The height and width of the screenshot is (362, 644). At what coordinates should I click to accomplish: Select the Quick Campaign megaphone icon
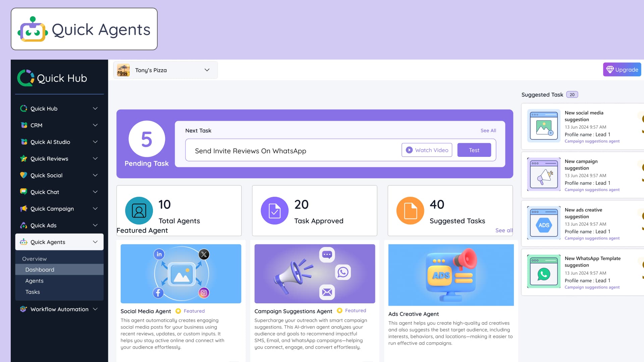(24, 208)
